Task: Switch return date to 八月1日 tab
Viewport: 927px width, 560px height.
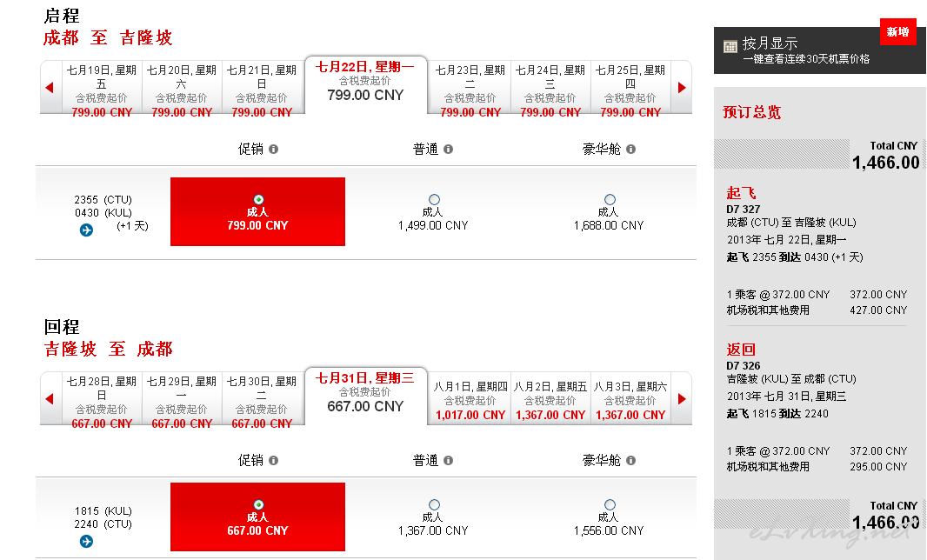Action: coord(470,401)
